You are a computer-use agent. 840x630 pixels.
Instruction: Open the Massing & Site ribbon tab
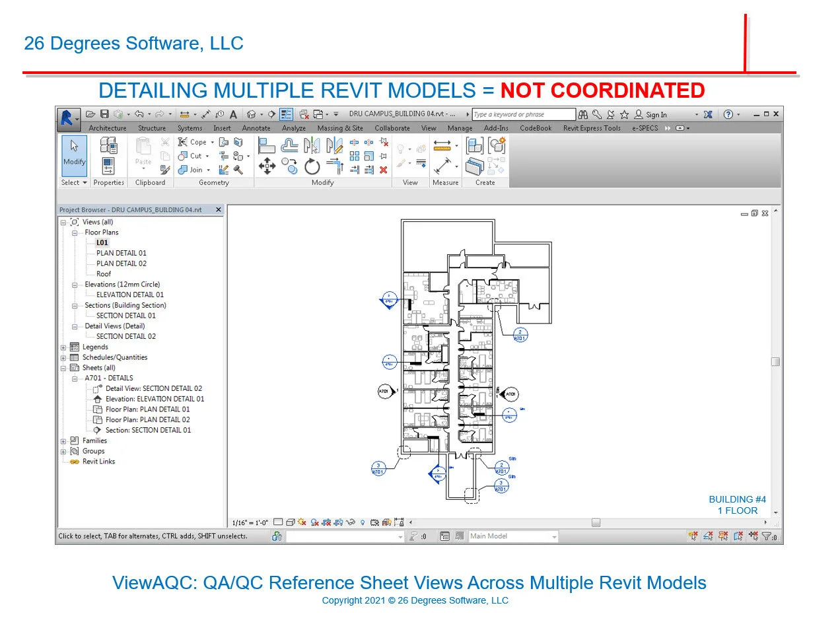(340, 128)
